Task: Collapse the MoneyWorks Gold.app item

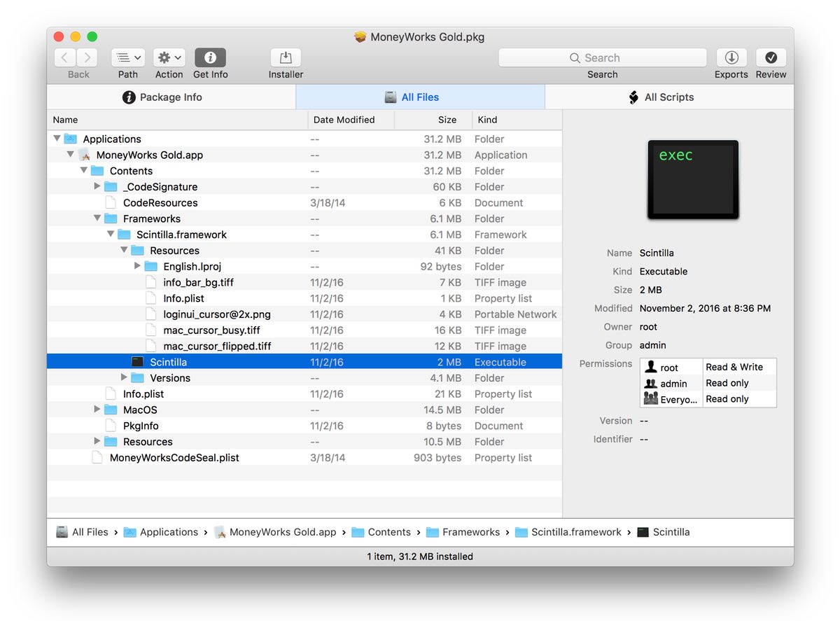Action: pyautogui.click(x=70, y=155)
